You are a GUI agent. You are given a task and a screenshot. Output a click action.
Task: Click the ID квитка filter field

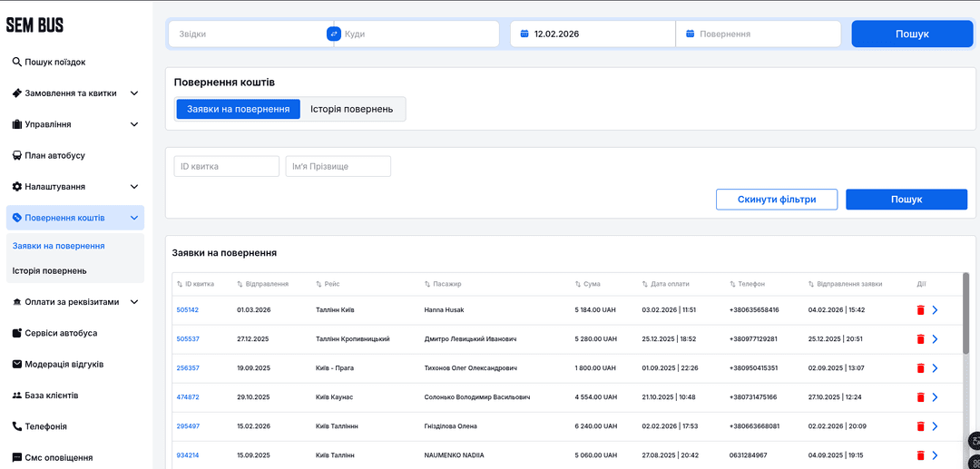click(x=226, y=167)
